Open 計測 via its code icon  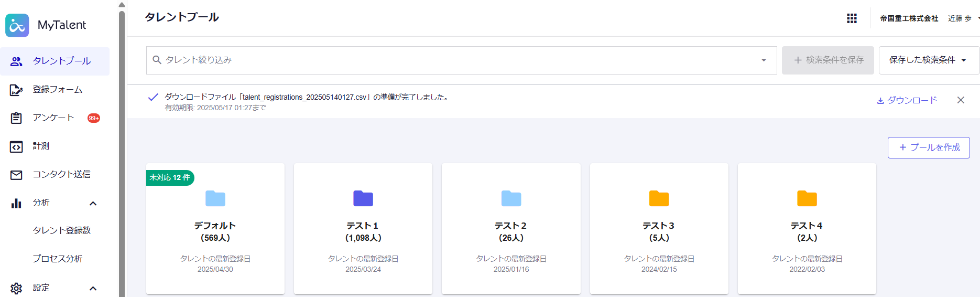click(x=16, y=146)
